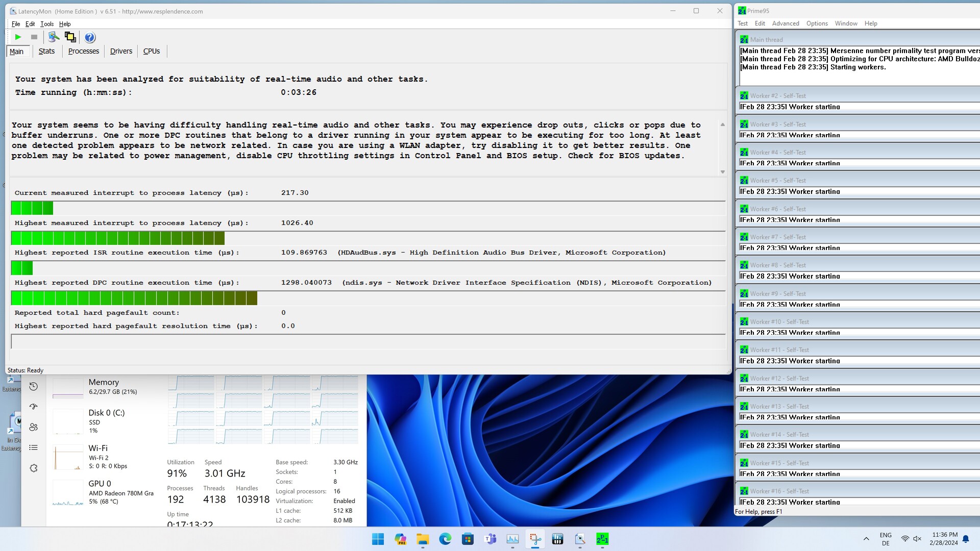This screenshot has height=551, width=980.
Task: Open Task Manager Users sidebar icon
Action: tap(34, 427)
